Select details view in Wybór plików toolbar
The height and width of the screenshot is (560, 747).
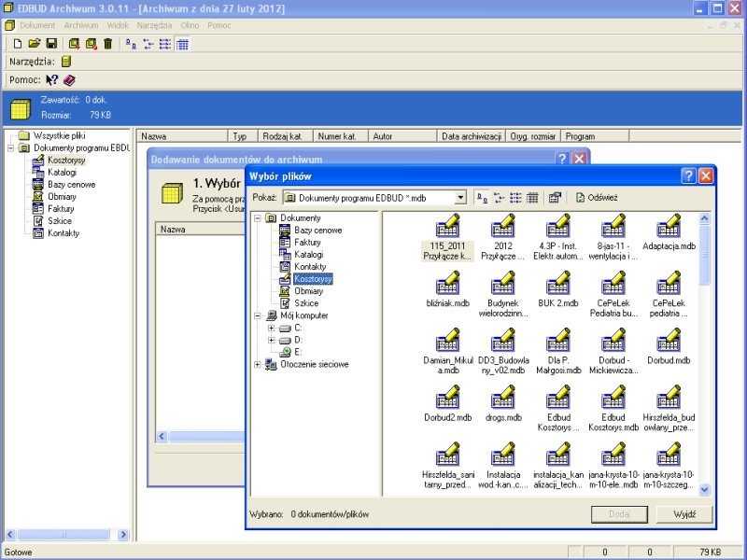(532, 198)
